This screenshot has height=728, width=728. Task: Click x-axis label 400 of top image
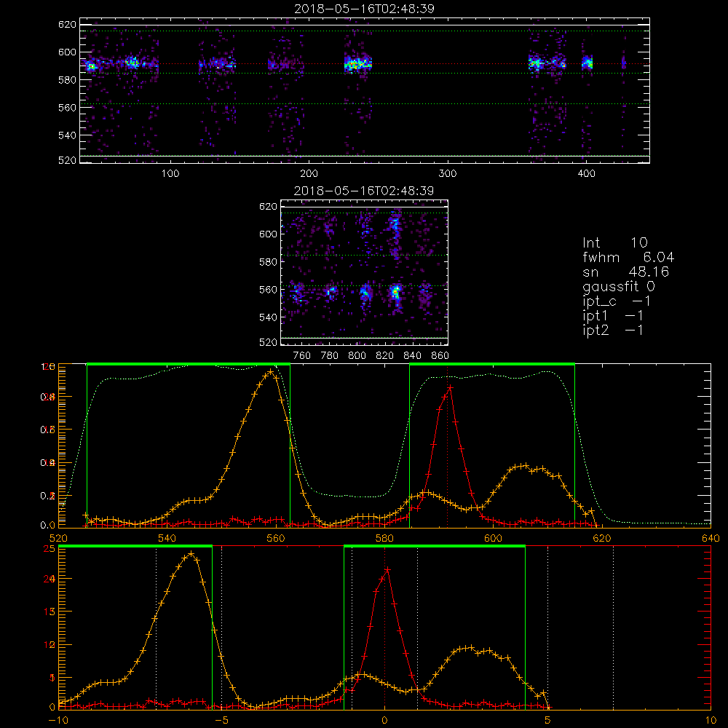[586, 174]
